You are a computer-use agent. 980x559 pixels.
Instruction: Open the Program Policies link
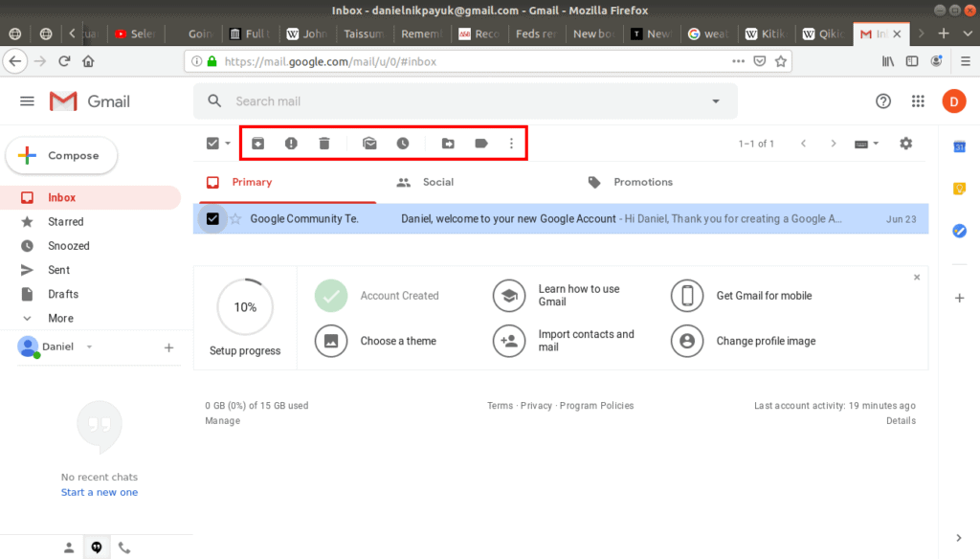(x=597, y=406)
